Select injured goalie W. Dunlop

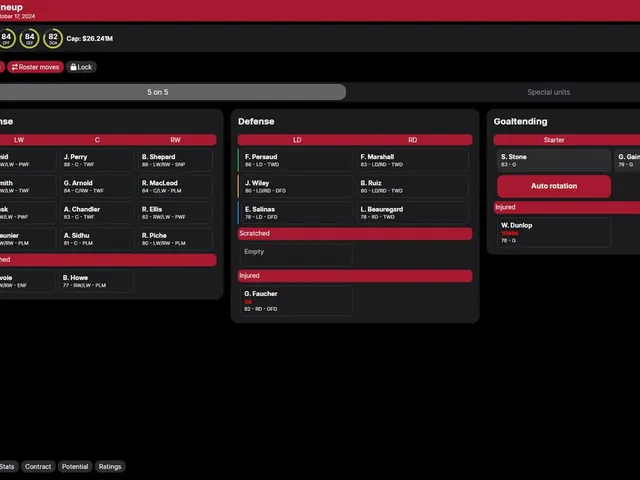coord(554,232)
